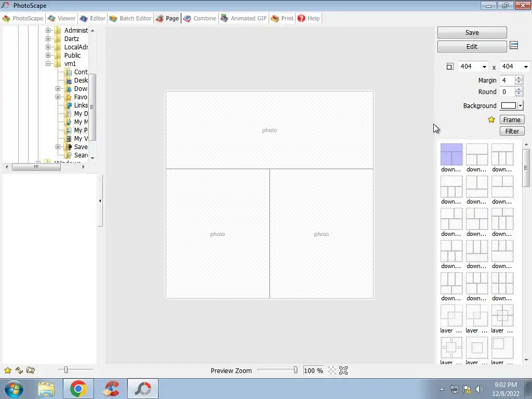Select the second layout in first row

[x=477, y=154]
